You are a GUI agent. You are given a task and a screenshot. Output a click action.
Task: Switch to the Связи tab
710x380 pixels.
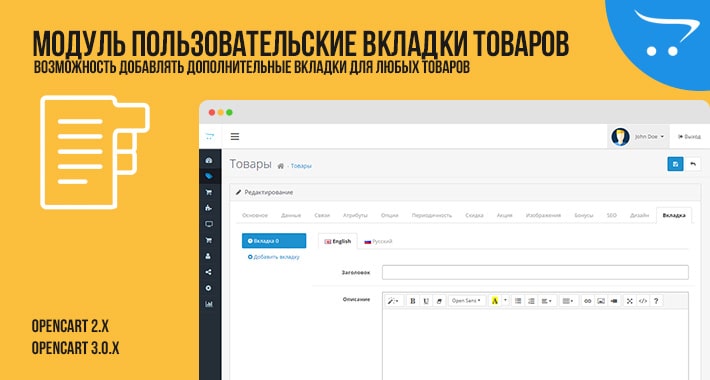coord(322,215)
